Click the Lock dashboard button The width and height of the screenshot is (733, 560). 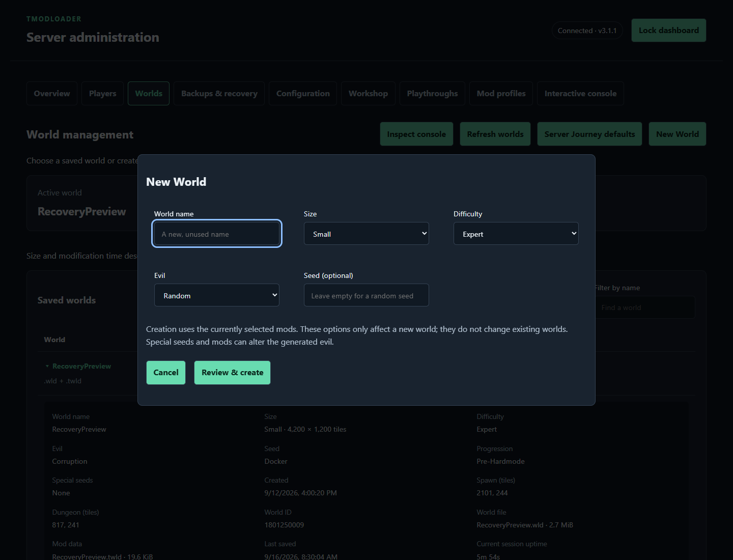pos(668,31)
